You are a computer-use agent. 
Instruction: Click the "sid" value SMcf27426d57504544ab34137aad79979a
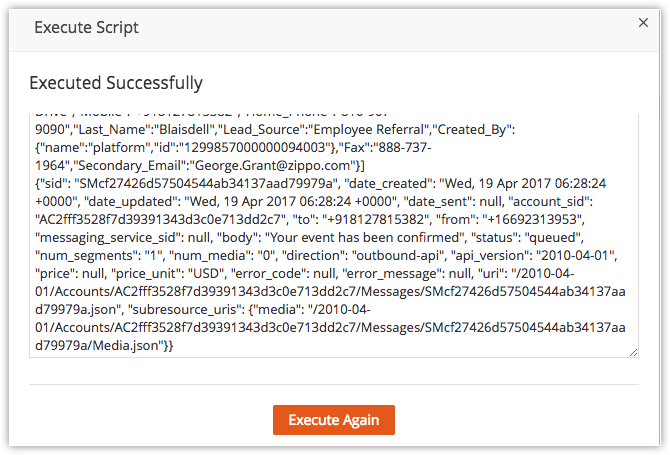206,183
